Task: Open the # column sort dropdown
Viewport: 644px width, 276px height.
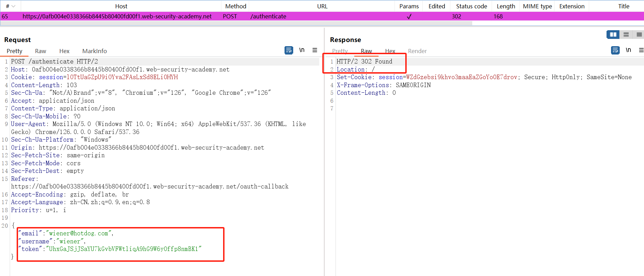Action: (13, 6)
